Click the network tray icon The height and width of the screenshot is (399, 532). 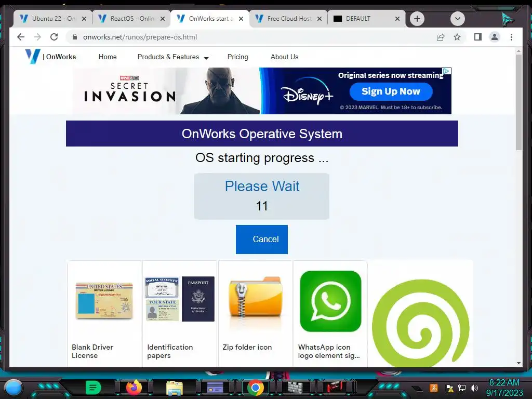tap(462, 388)
